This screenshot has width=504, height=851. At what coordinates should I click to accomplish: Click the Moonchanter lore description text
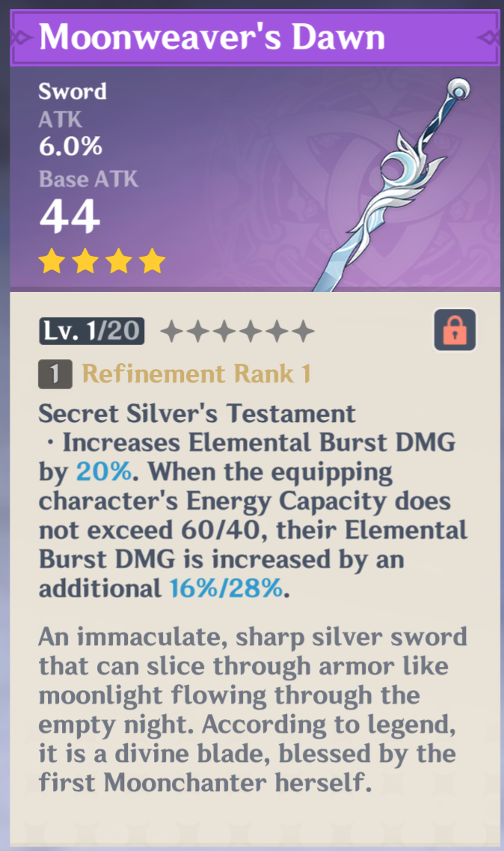[x=253, y=710]
